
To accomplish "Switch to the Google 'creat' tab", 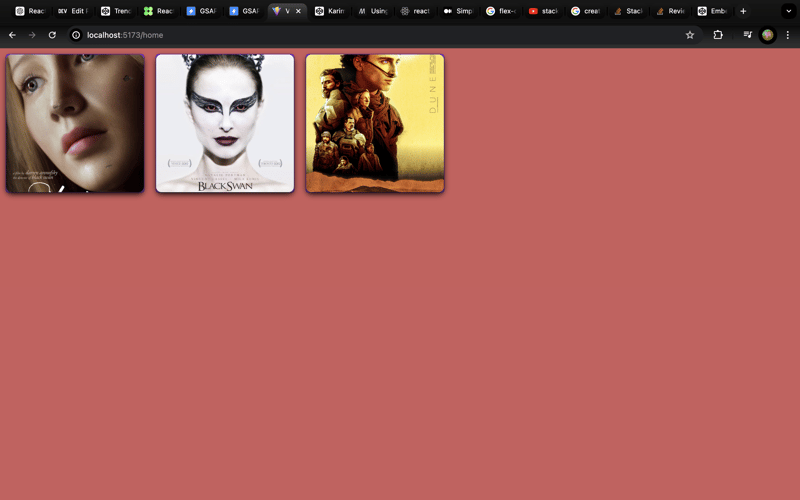I will pos(586,11).
